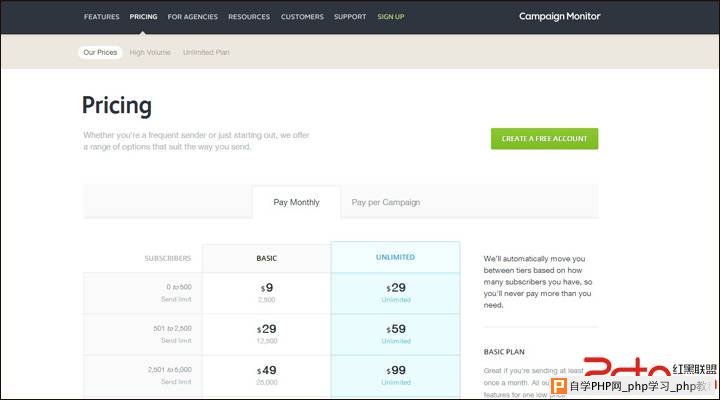Click the 'Whether you're a frequent sender' intro text
This screenshot has width=720, height=400.
(196, 141)
